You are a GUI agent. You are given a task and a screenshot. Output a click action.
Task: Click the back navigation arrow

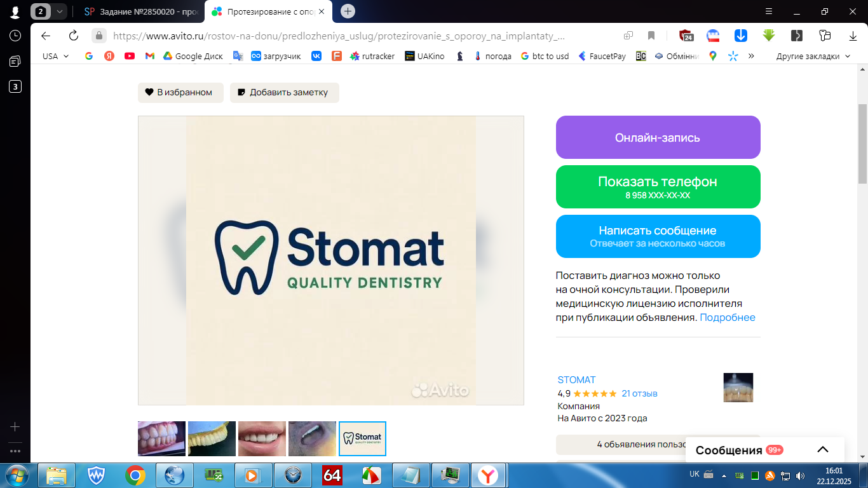tap(46, 36)
